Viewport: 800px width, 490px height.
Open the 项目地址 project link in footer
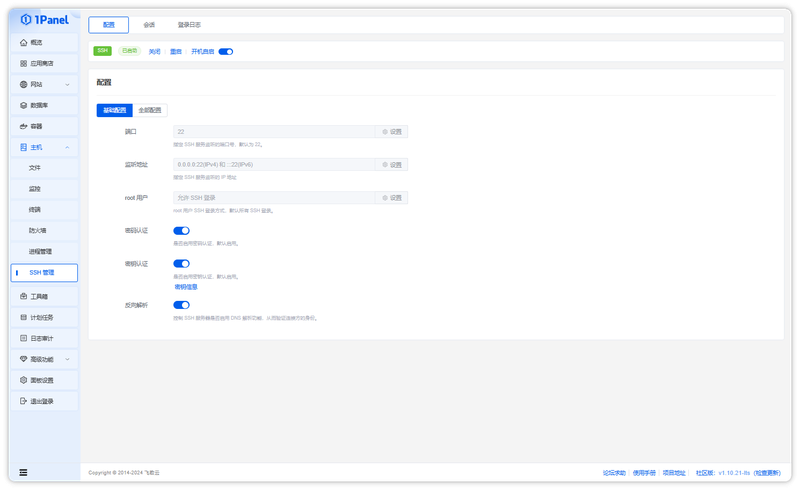click(x=674, y=473)
